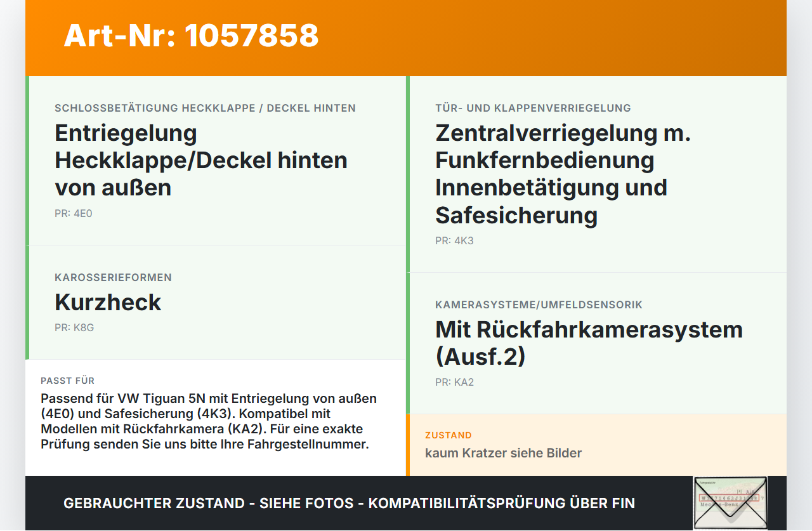812x531 pixels.
Task: Click 'Schlossbetätigung Heckklappe / Deckel hinten' label
Action: click(x=205, y=108)
